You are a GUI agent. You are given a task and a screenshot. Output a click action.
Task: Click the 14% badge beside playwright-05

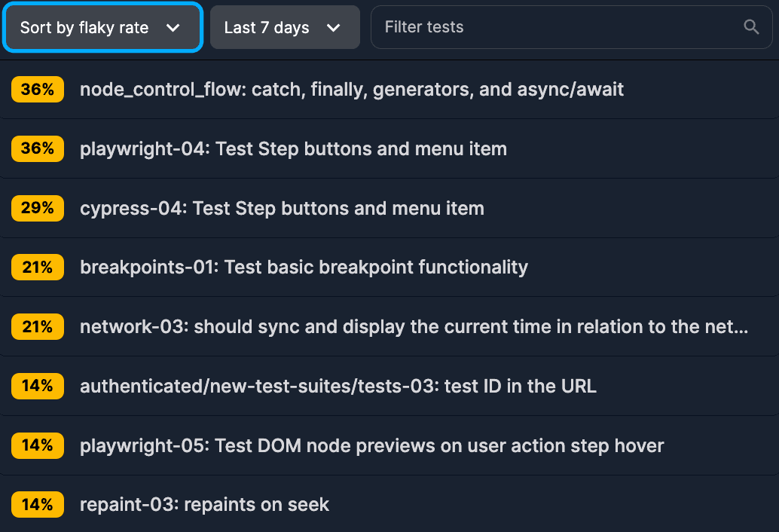pos(38,445)
